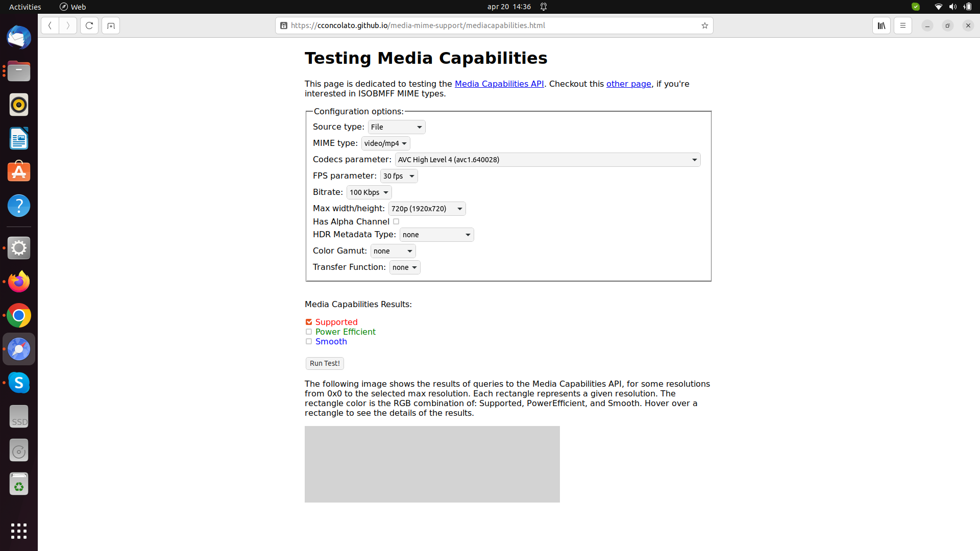980x551 pixels.
Task: Enable the Has Alpha Channel checkbox
Action: coord(397,221)
